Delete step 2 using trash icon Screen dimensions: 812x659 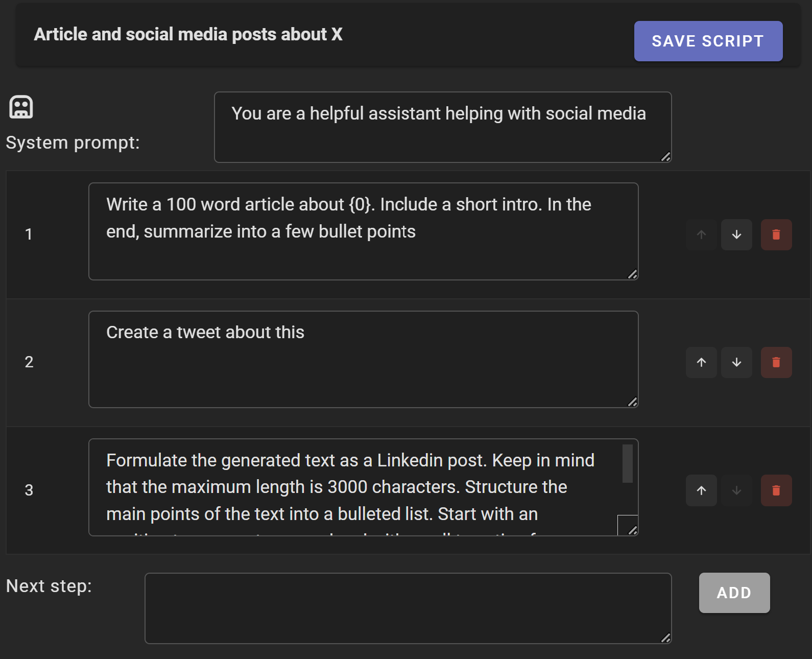[x=776, y=362]
